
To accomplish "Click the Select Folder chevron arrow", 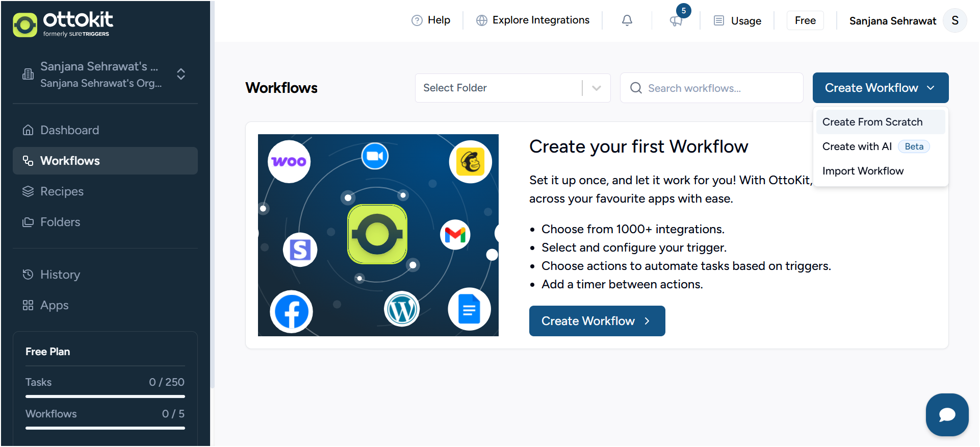I will [x=597, y=88].
